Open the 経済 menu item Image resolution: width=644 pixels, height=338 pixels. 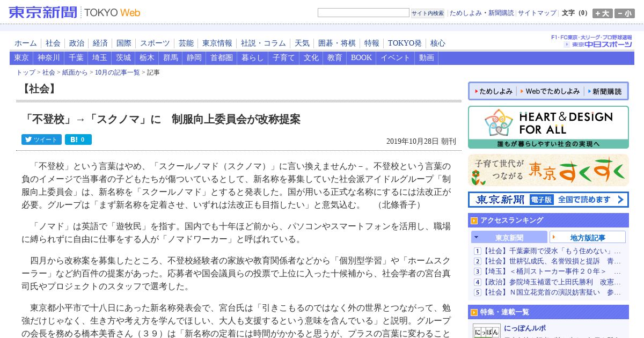(x=100, y=43)
